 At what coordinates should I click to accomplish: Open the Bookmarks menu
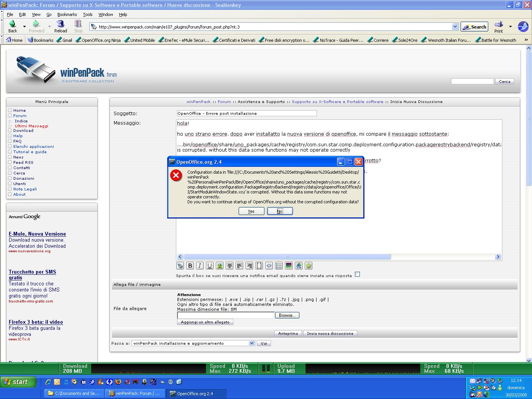[67, 14]
